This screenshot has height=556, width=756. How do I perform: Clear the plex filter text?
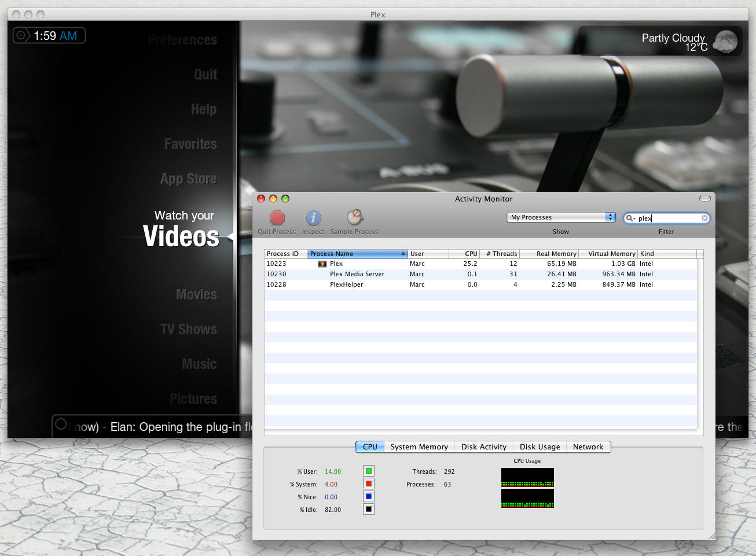coord(704,218)
